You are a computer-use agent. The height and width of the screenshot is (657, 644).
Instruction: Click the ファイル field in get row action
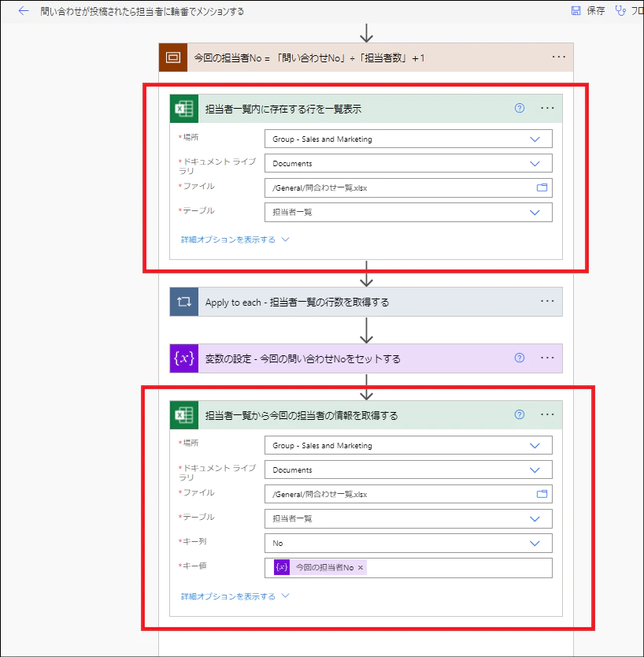pyautogui.click(x=409, y=495)
